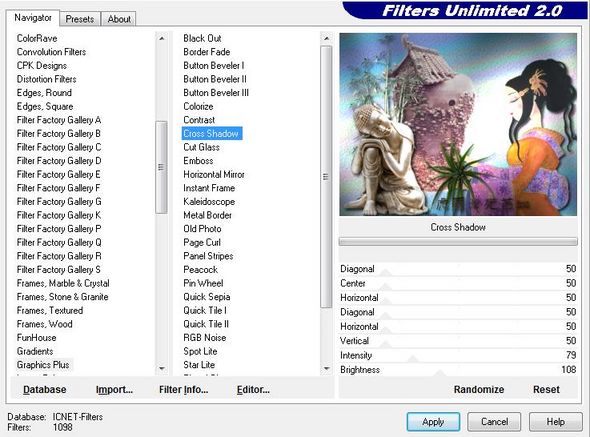Choose Distortion Filters category

pyautogui.click(x=46, y=79)
